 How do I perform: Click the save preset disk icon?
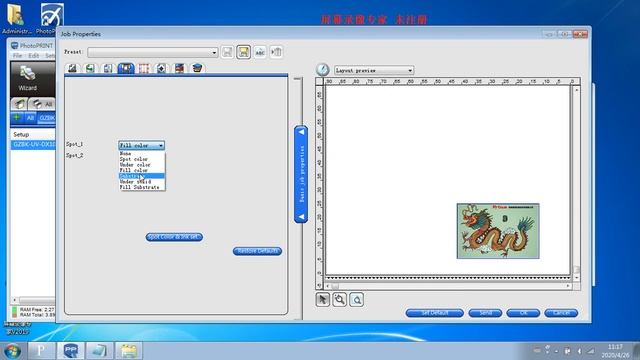(x=227, y=52)
